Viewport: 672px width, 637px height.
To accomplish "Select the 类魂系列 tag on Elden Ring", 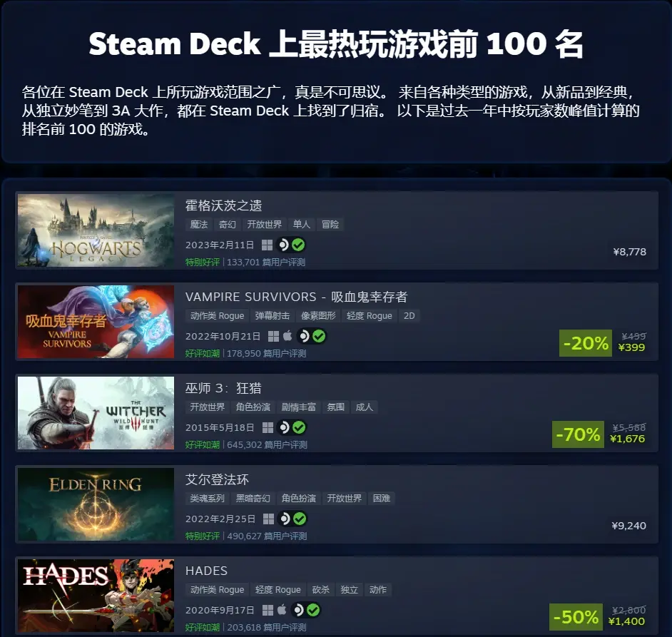I will coord(208,498).
